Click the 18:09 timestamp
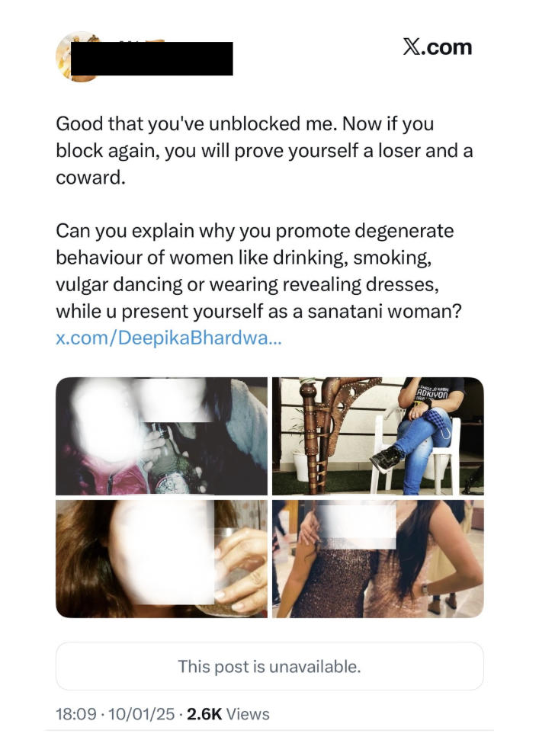Screen dimensions: 555x756 click(x=76, y=714)
